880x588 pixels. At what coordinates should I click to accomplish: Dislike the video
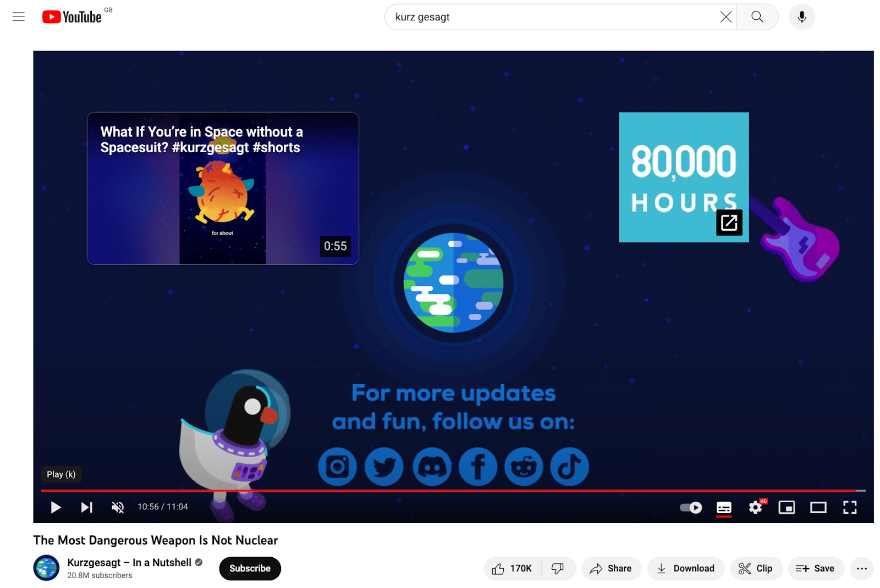[x=558, y=569]
